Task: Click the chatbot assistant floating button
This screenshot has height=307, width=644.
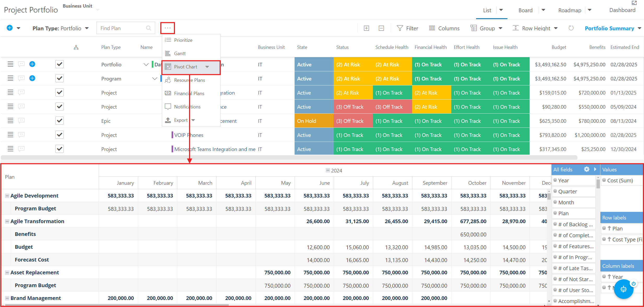Action: click(x=623, y=289)
